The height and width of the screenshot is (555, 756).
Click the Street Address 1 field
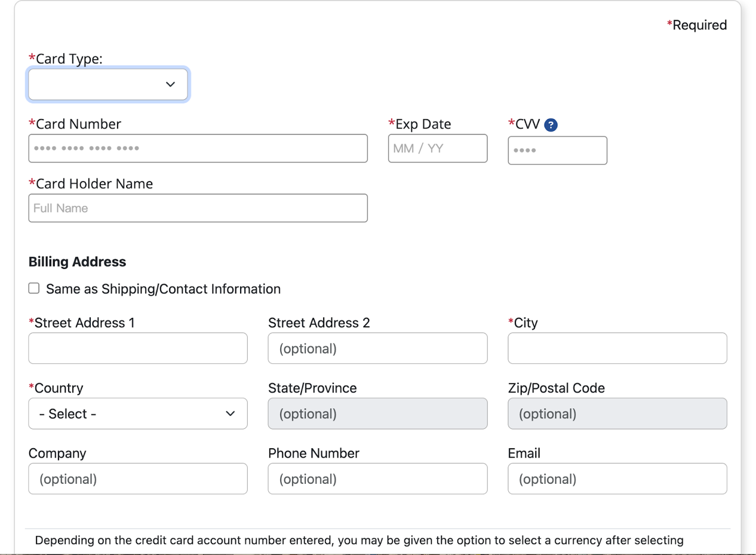click(x=138, y=348)
